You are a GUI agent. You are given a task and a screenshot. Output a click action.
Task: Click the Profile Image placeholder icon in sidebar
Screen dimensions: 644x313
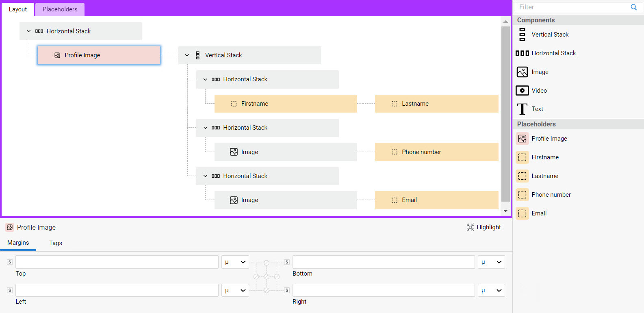(x=523, y=139)
